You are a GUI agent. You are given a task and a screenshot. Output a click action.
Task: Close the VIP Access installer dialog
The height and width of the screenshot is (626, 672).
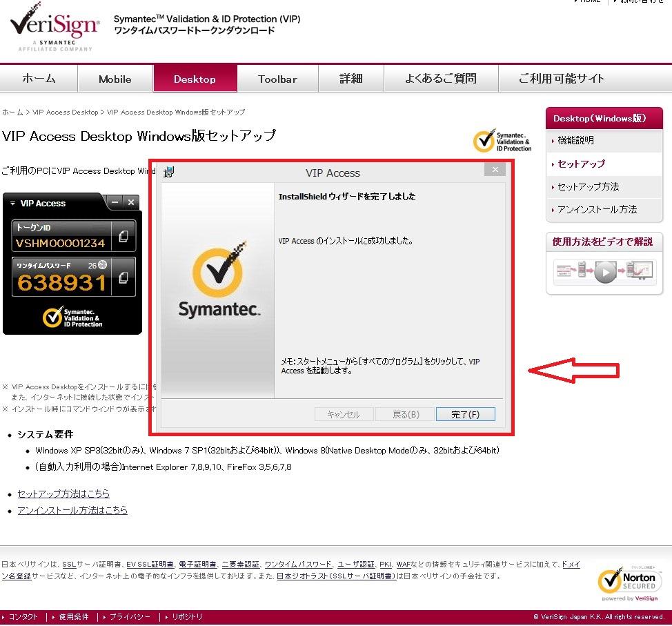(x=495, y=169)
